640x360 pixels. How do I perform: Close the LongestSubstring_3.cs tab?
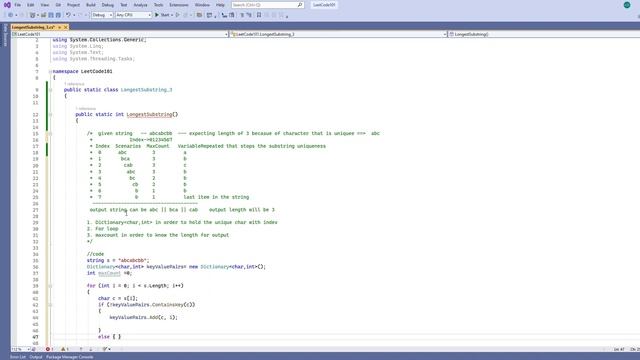66,27
